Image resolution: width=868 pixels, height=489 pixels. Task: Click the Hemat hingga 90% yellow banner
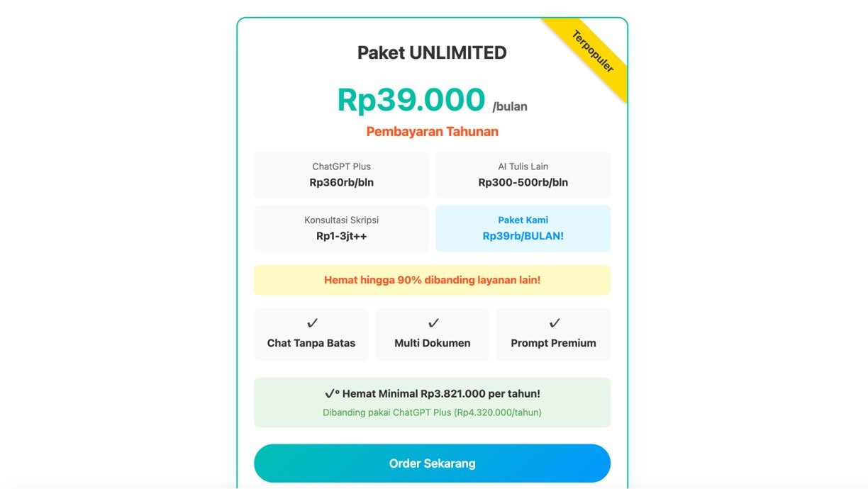click(432, 280)
